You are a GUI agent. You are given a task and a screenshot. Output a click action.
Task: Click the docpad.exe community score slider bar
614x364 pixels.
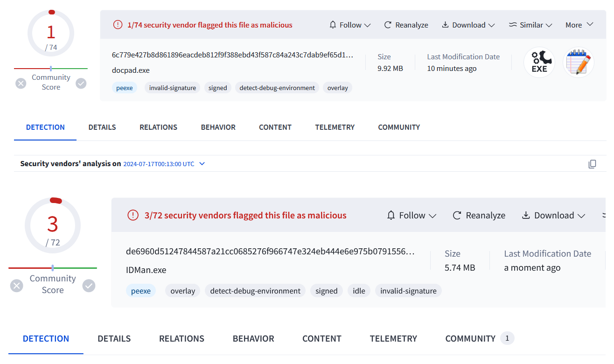51,68
